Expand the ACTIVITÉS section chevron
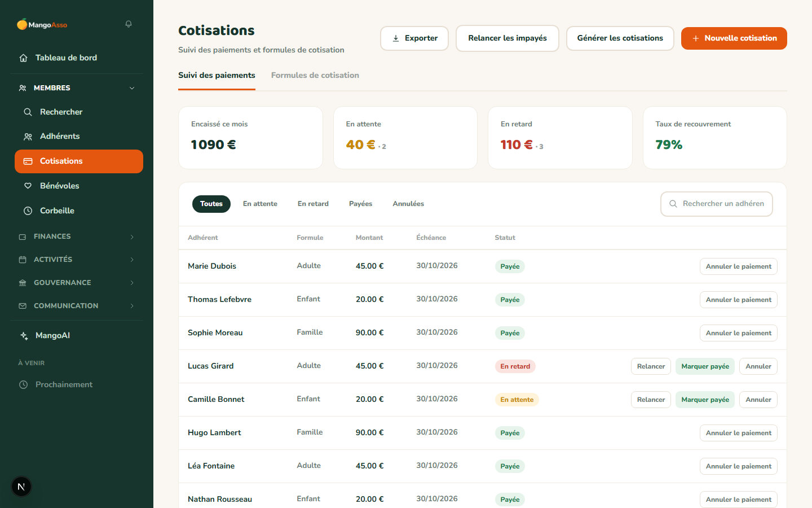 pyautogui.click(x=132, y=260)
